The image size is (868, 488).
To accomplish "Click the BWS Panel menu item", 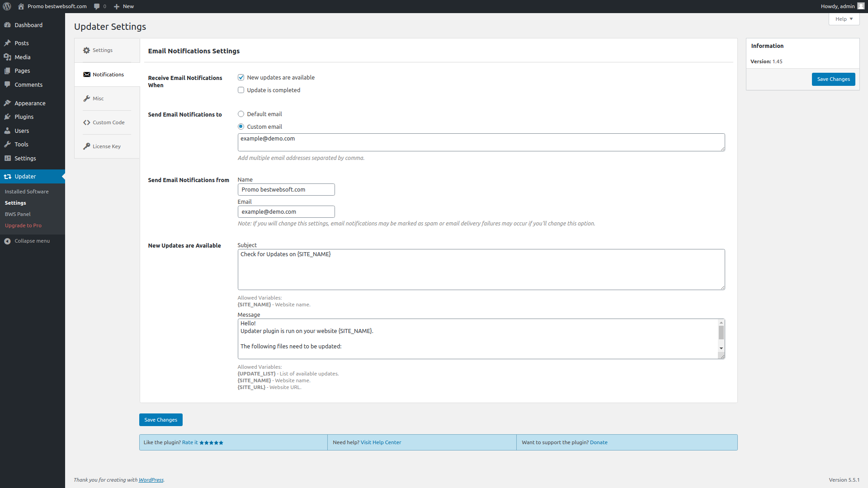I will (x=18, y=214).
